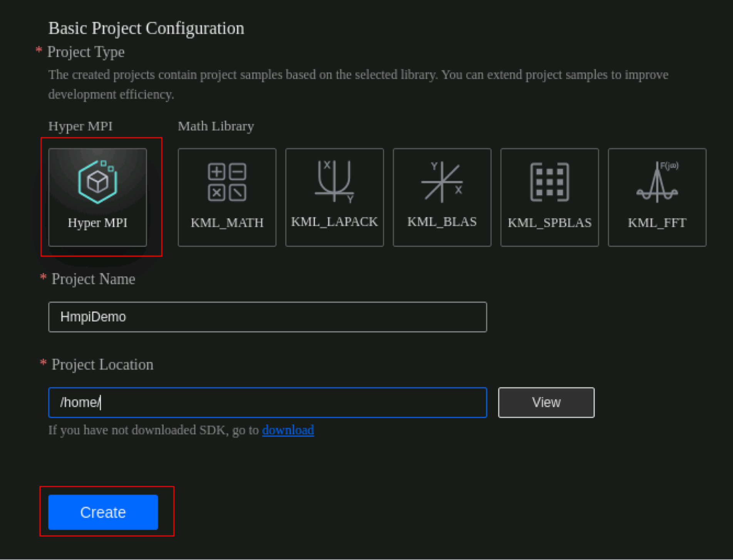The image size is (733, 560).
Task: Click into the Project Location path field
Action: click(x=267, y=402)
